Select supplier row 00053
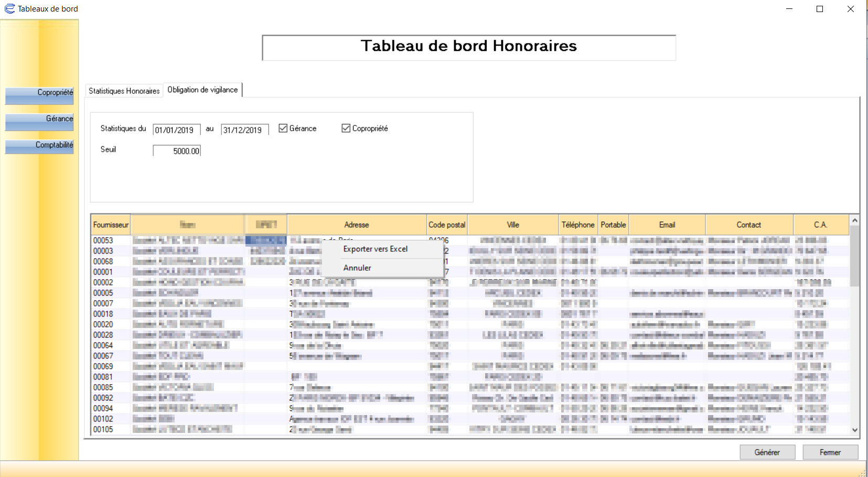868x477 pixels. (x=470, y=240)
